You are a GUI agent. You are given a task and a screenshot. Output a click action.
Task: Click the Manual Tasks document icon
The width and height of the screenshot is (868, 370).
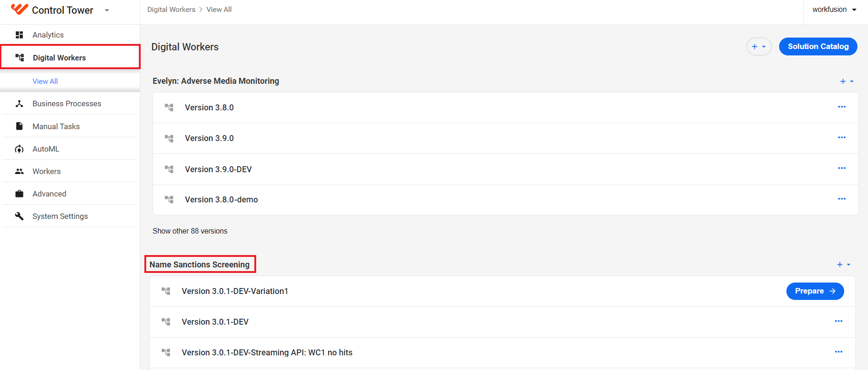tap(19, 126)
